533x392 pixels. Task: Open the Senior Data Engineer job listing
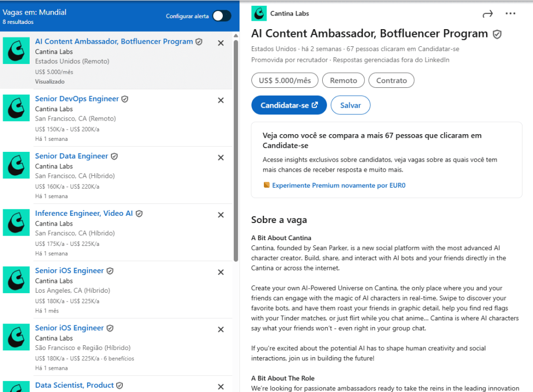[x=71, y=156]
